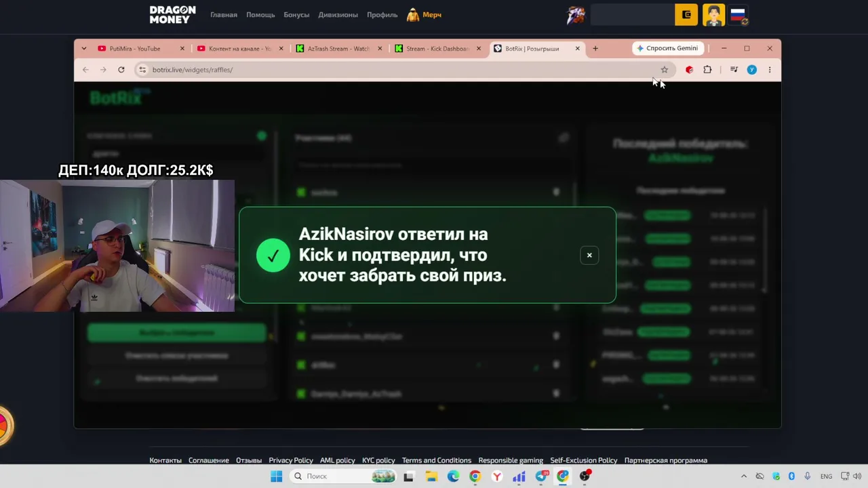Open Telegram from the taskbar
Viewport: 868px width, 488px height.
(x=541, y=476)
